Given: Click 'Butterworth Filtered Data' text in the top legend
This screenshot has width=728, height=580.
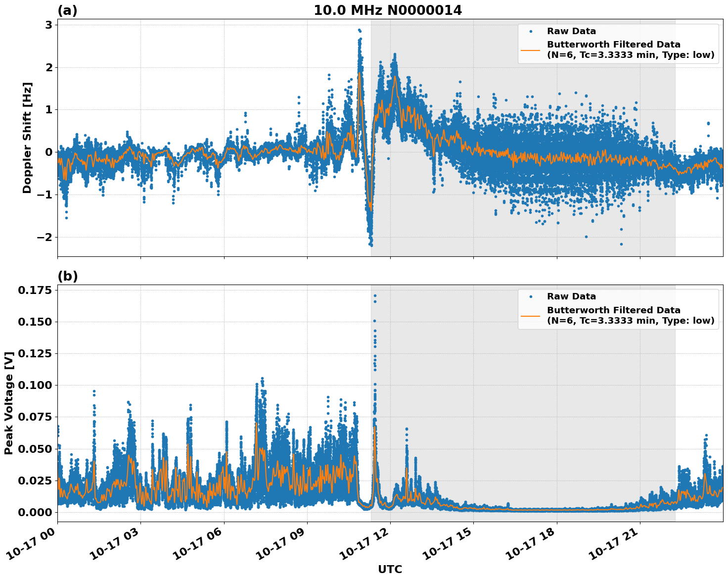Looking at the screenshot, I should tap(613, 45).
